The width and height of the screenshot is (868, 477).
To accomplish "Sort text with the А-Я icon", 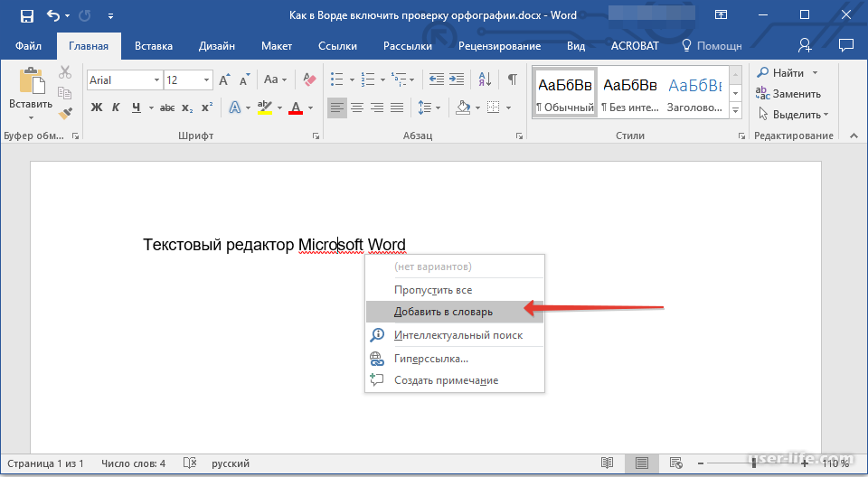I will click(x=485, y=79).
